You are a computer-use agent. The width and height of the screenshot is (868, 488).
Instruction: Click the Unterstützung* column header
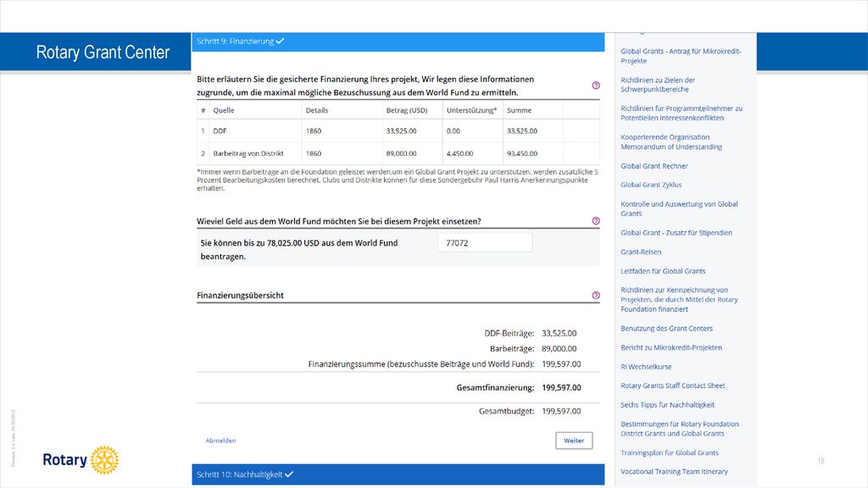click(471, 110)
